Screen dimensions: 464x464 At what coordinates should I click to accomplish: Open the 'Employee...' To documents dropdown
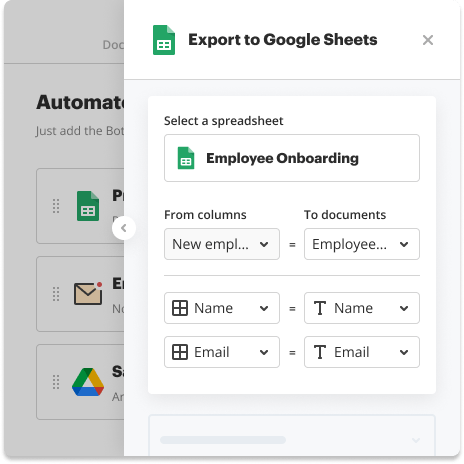pos(362,244)
